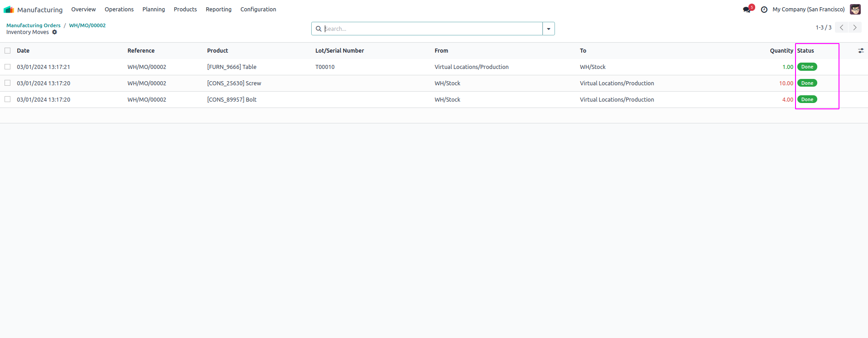
Task: Toggle the select-all checkbox in header
Action: (8, 51)
